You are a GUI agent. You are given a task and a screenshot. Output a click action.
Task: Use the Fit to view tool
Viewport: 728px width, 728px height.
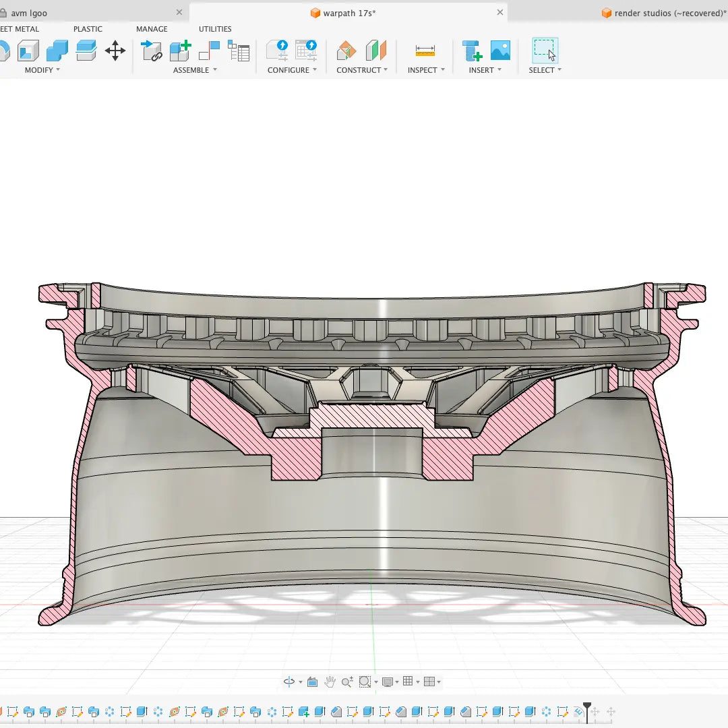click(365, 681)
